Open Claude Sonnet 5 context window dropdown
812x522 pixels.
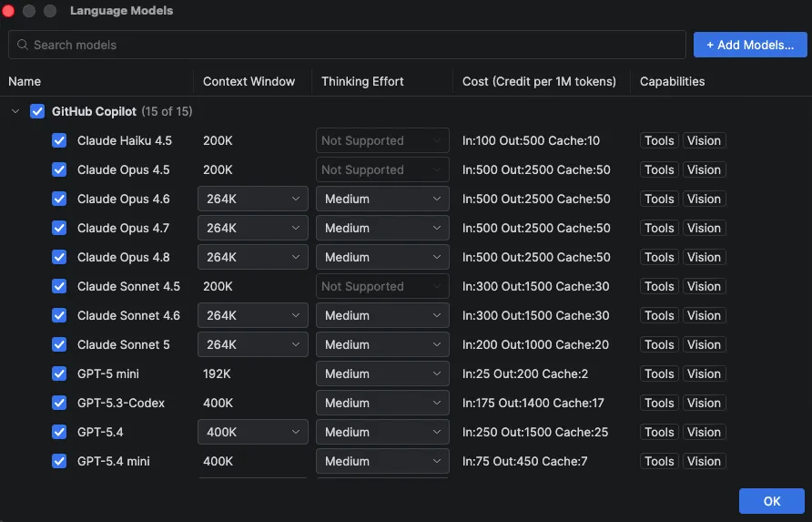click(x=253, y=344)
